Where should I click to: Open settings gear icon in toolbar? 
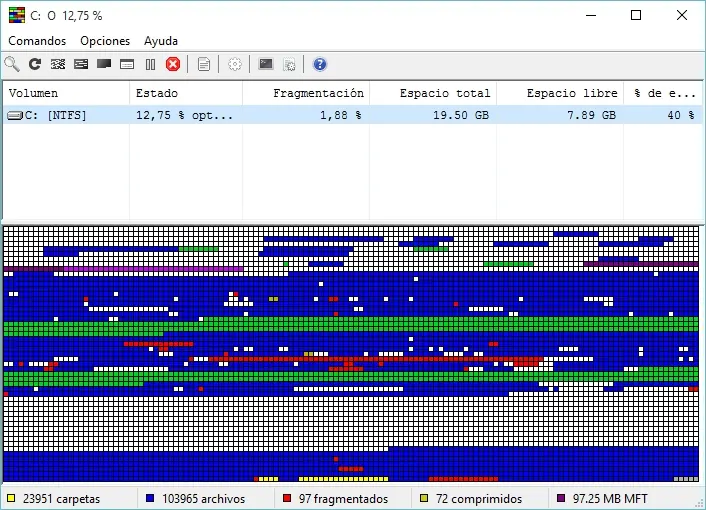tap(235, 64)
